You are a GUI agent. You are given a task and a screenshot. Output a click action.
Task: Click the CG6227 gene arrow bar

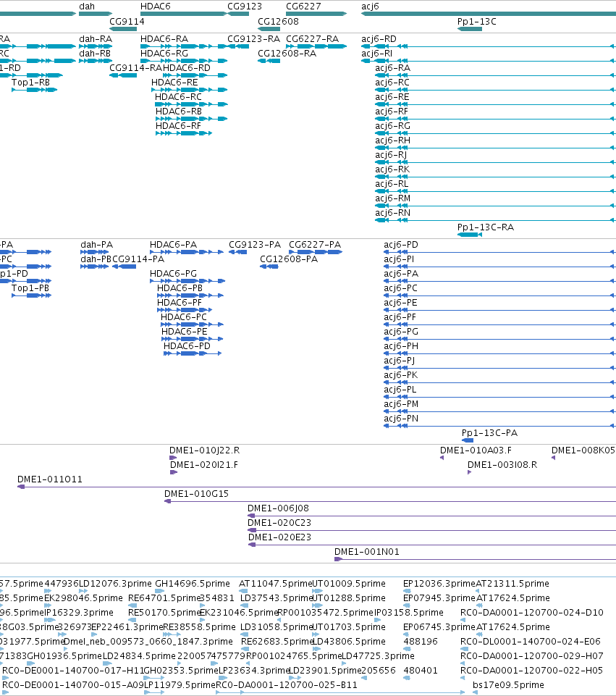pos(316,14)
